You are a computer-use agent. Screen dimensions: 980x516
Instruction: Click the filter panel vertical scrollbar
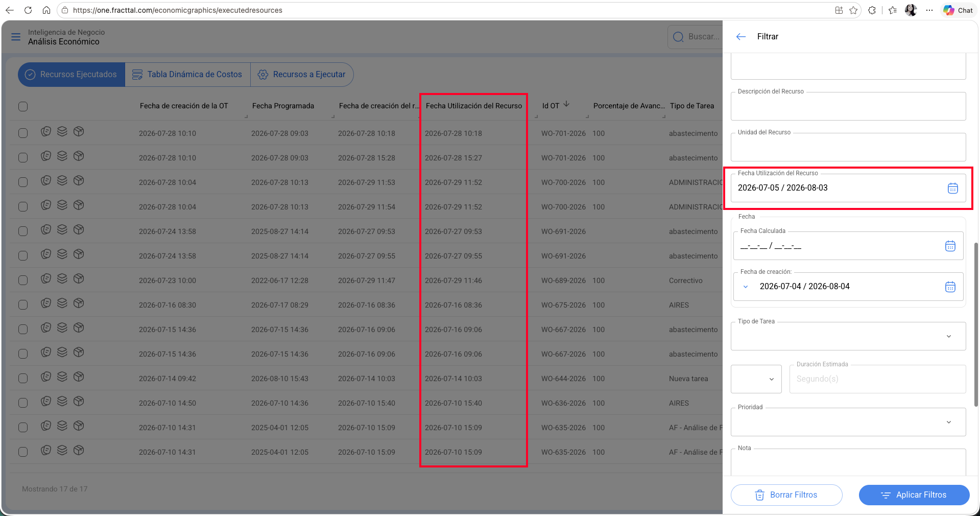click(x=976, y=325)
